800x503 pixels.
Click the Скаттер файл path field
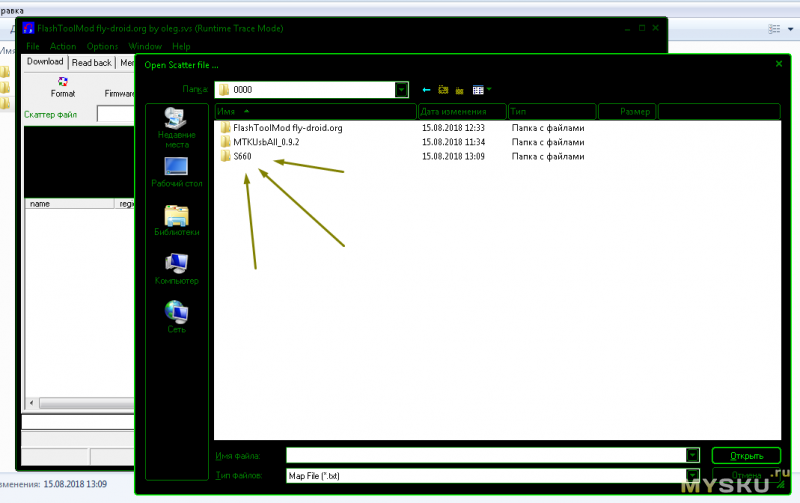[116, 114]
